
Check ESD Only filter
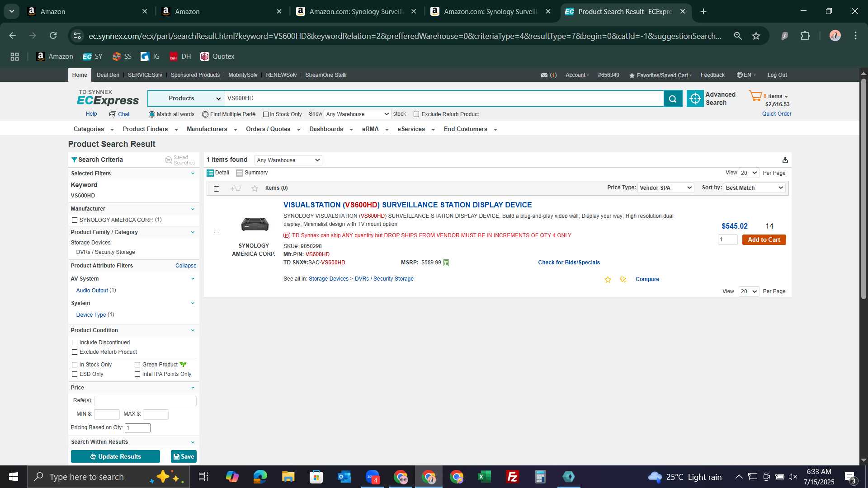[x=75, y=374]
